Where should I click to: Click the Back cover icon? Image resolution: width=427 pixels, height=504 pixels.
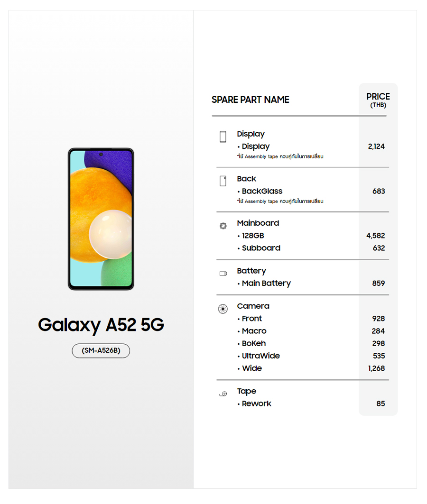click(x=223, y=181)
